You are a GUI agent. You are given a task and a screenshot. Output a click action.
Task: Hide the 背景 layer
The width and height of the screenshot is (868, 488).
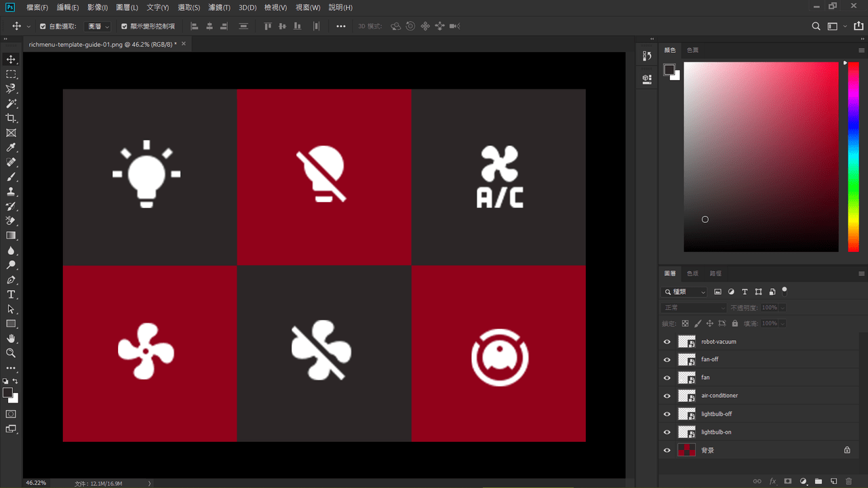click(x=667, y=450)
